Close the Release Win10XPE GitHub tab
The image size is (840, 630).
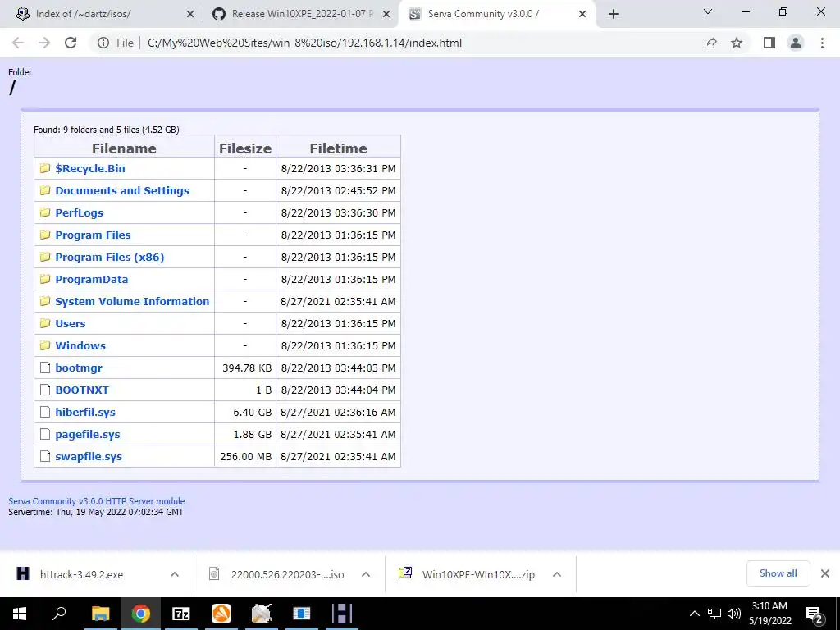tap(386, 15)
